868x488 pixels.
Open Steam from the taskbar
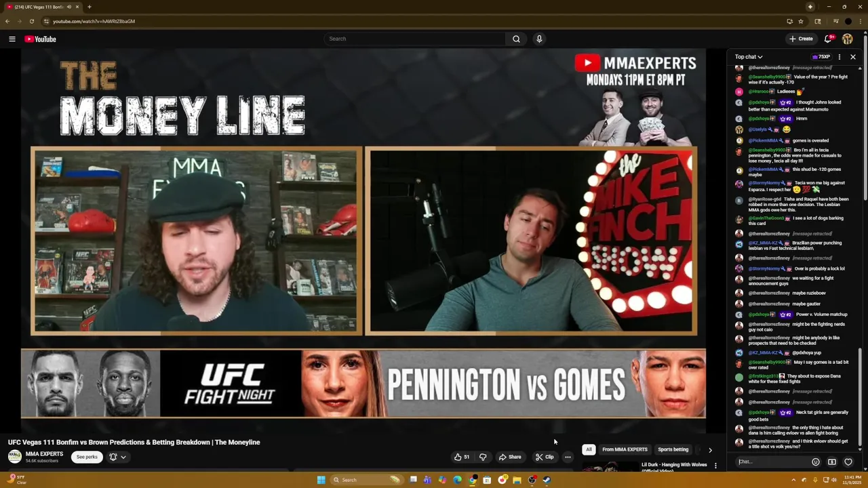tap(547, 480)
